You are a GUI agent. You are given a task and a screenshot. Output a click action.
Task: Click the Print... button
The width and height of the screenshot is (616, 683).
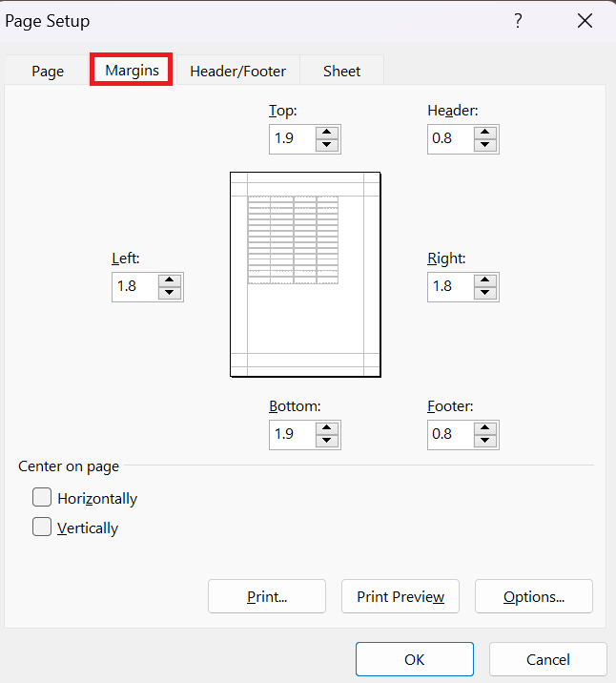tap(267, 596)
